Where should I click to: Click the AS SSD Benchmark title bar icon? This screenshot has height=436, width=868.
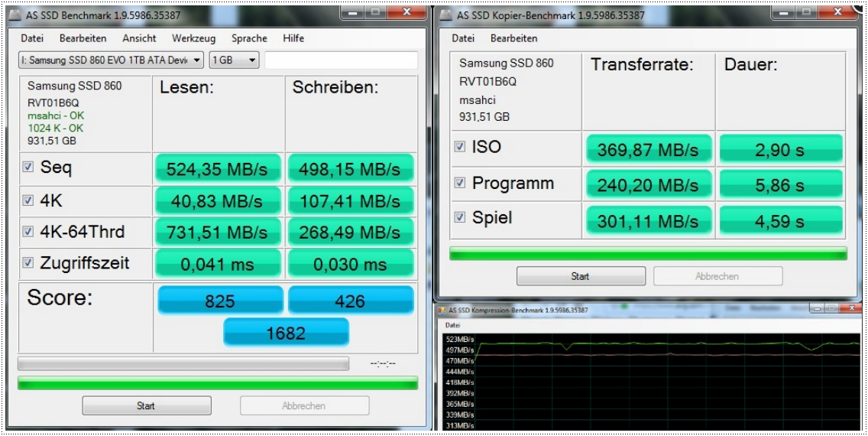pyautogui.click(x=16, y=15)
